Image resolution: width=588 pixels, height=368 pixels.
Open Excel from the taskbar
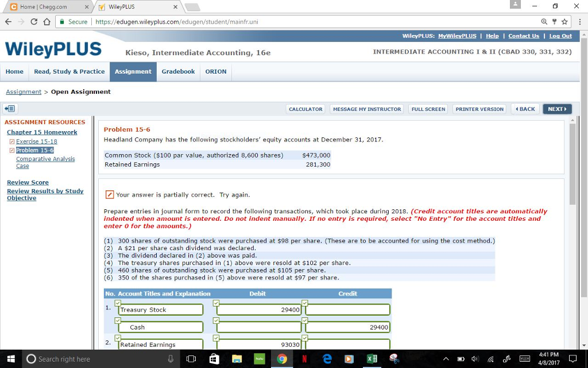tap(372, 359)
